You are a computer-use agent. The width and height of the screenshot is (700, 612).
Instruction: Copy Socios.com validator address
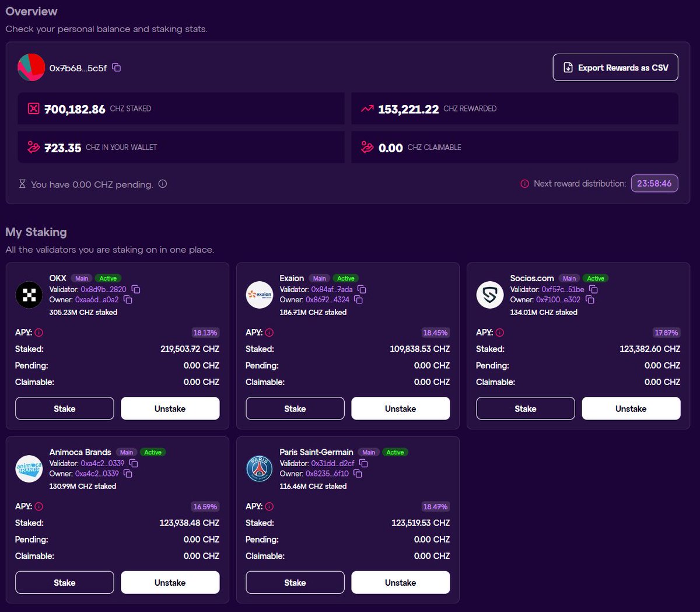coord(593,289)
